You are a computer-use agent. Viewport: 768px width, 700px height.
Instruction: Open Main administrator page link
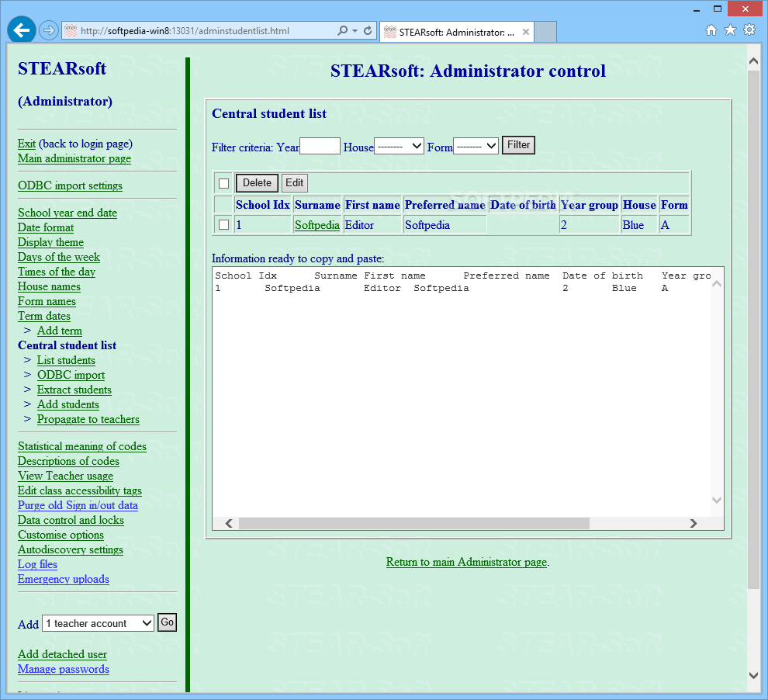74,158
